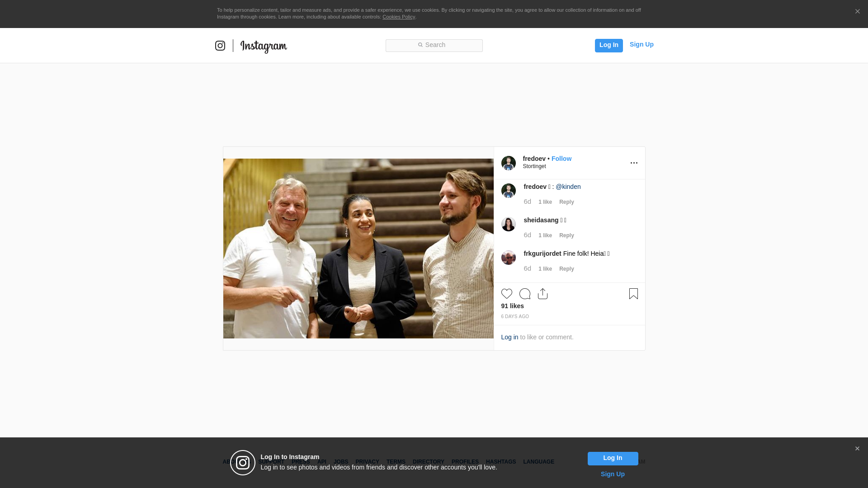Image resolution: width=868 pixels, height=488 pixels.
Task: Open the TERMS footer link
Action: [396, 462]
